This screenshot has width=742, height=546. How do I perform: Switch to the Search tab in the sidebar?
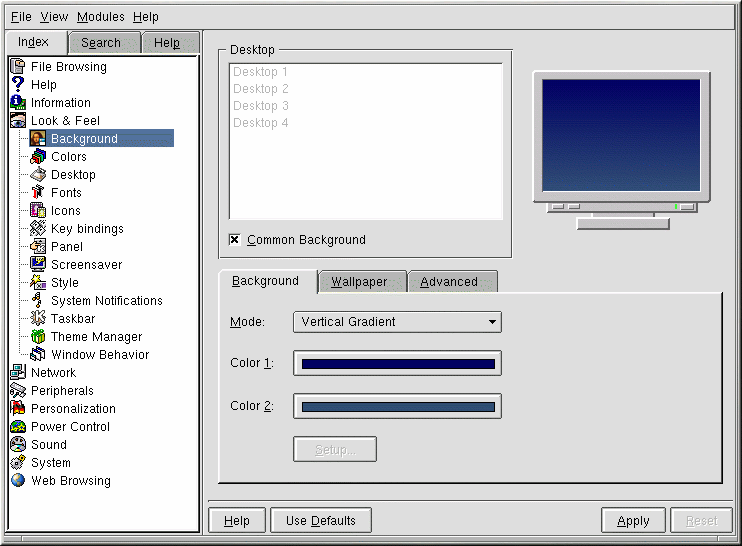tap(100, 43)
